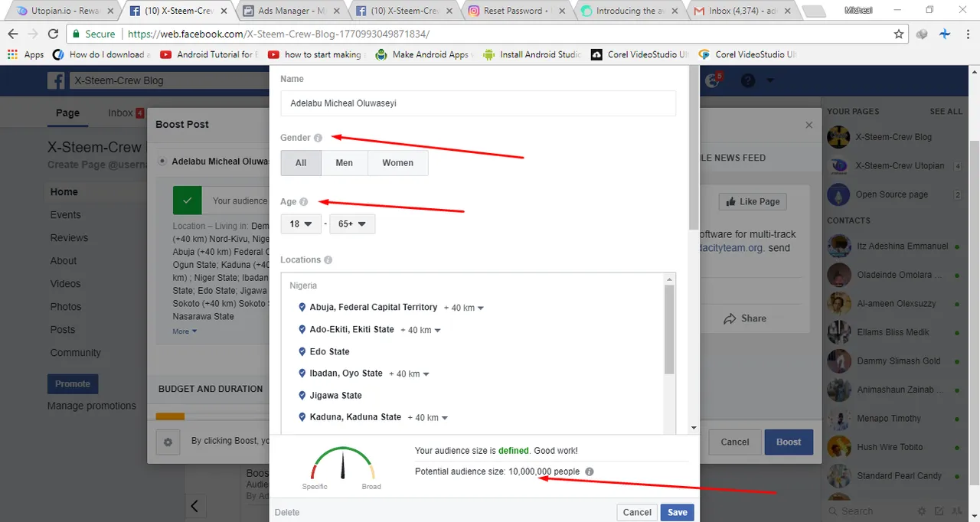Open Ibadan +40 km radius dropdown

pyautogui.click(x=409, y=374)
